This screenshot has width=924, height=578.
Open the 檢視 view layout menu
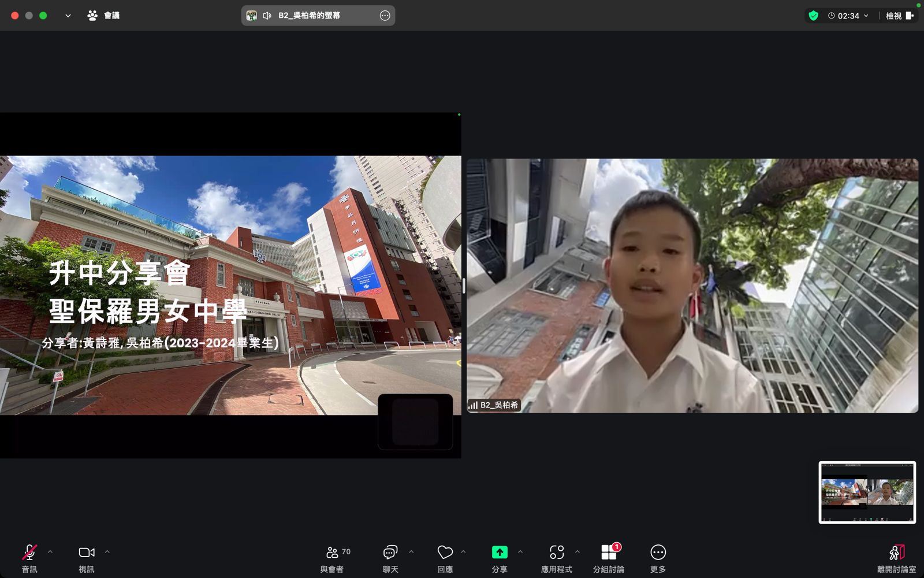(900, 16)
